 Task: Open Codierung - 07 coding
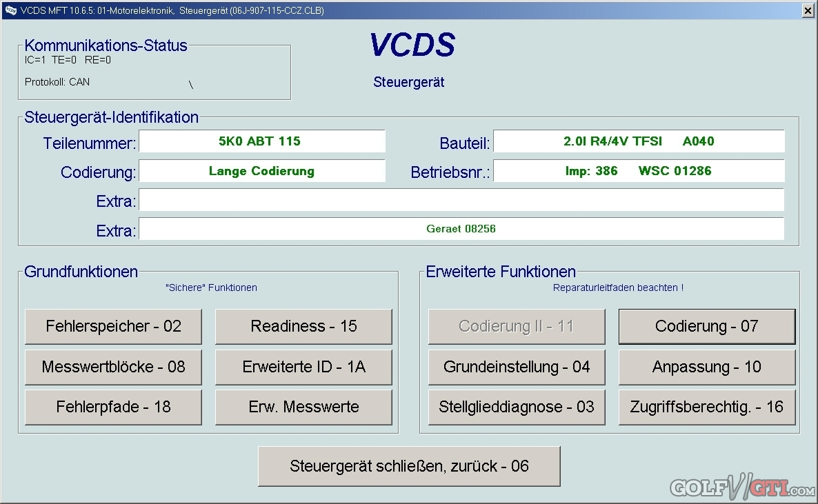(x=707, y=327)
